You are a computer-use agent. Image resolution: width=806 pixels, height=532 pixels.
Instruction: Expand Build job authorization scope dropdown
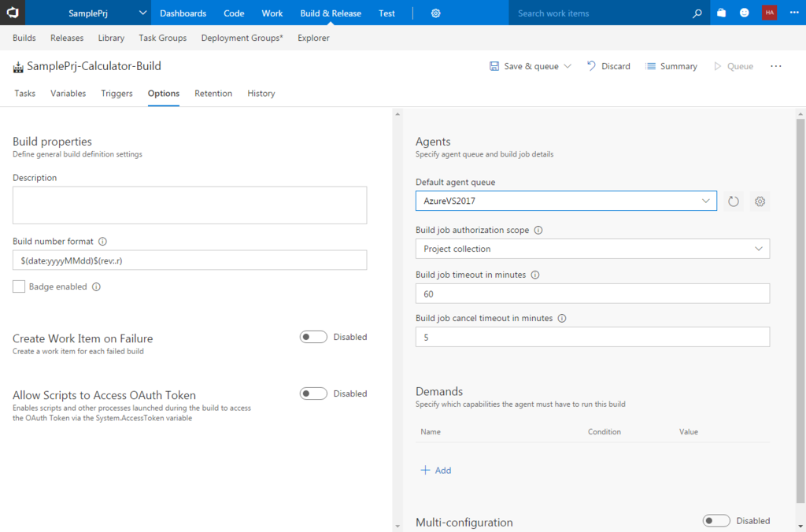pyautogui.click(x=592, y=249)
